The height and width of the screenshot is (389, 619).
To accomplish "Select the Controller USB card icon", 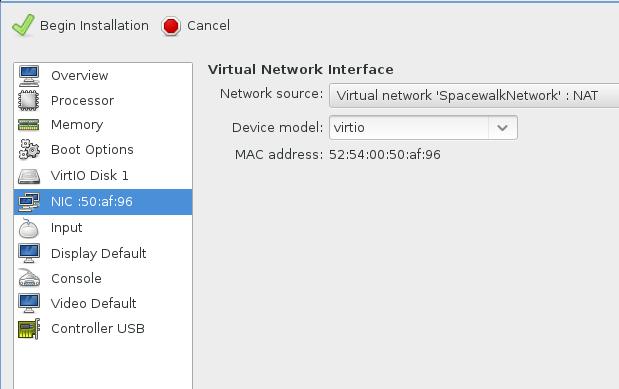I will pyautogui.click(x=29, y=329).
